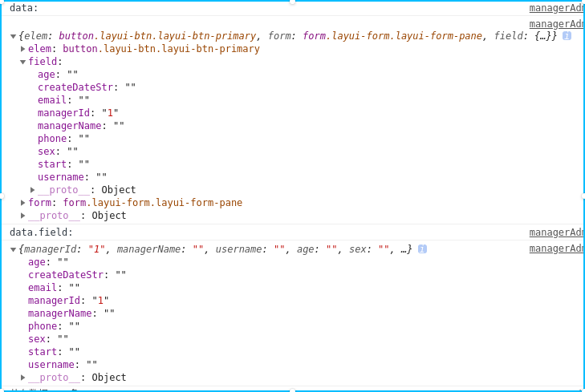585x392 pixels.
Task: Expand the last __proto__: Object row
Action: click(x=22, y=378)
